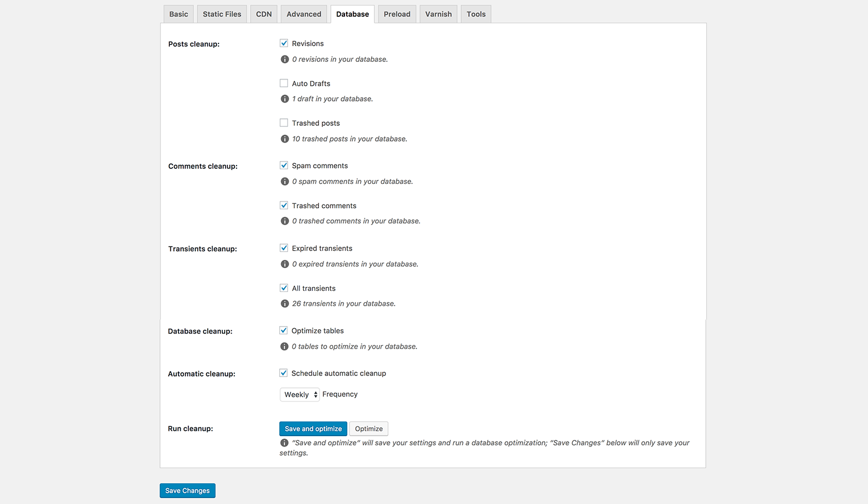Go to the CDN tab
Viewport: 868px width, 504px height.
click(264, 14)
